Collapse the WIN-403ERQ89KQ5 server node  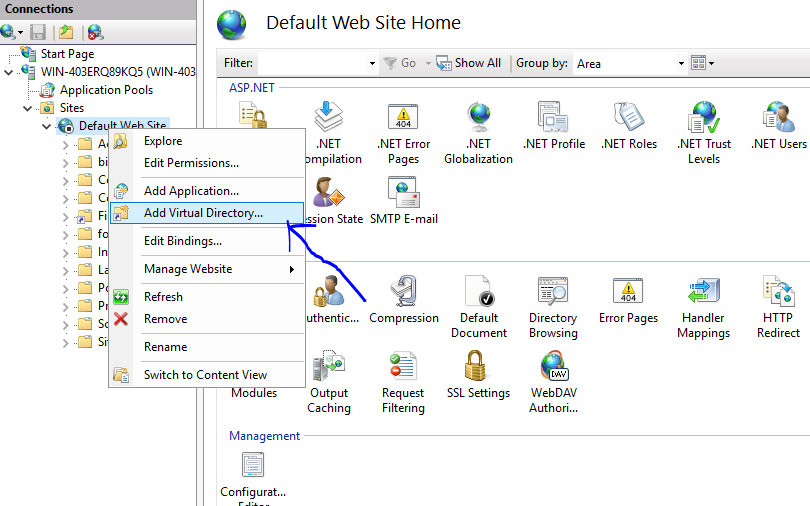pos(8,72)
